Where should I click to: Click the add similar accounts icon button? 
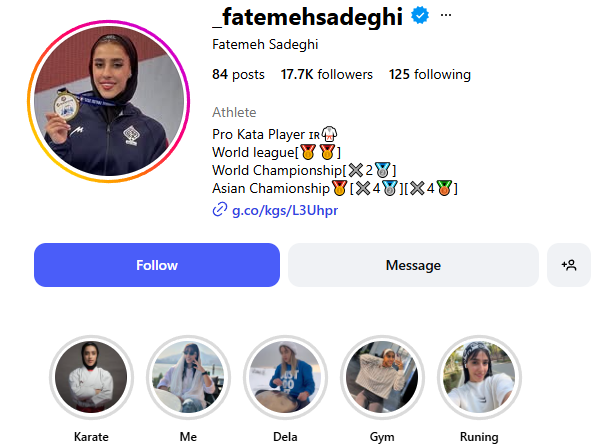point(569,265)
